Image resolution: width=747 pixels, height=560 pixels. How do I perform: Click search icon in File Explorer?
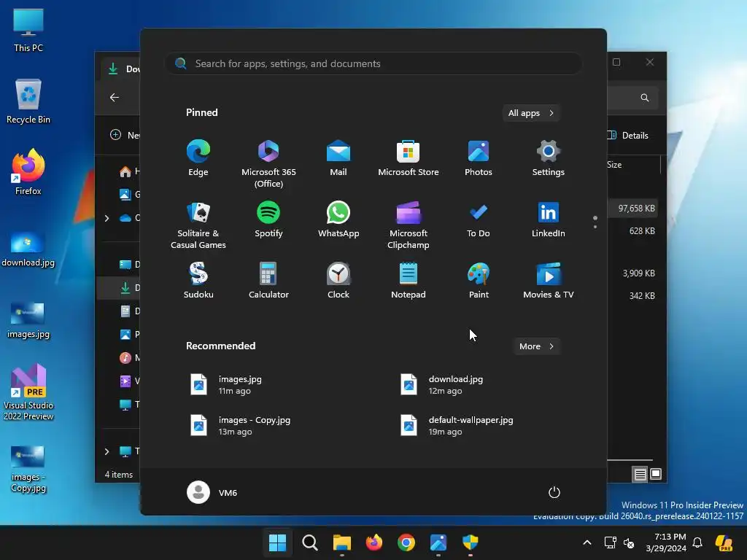tap(645, 98)
